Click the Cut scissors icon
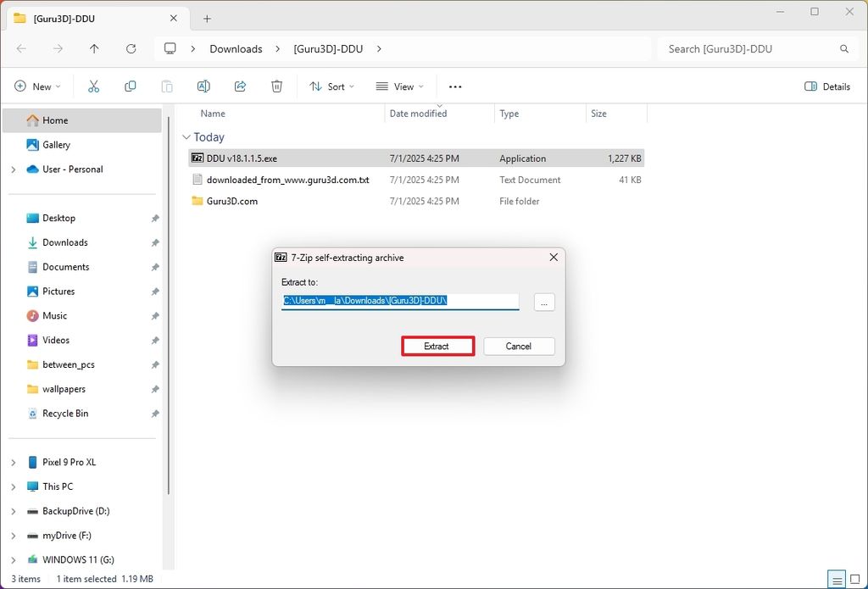868x589 pixels. click(x=93, y=86)
